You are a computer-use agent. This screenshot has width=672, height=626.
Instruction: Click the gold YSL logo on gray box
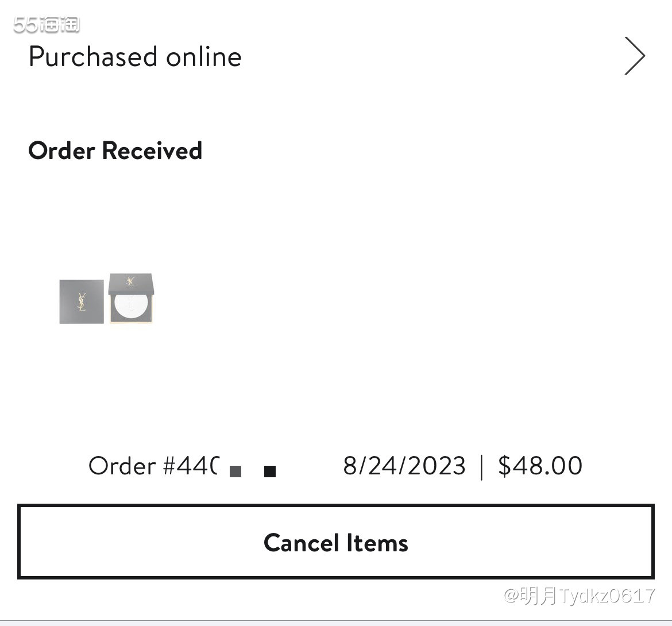click(82, 302)
